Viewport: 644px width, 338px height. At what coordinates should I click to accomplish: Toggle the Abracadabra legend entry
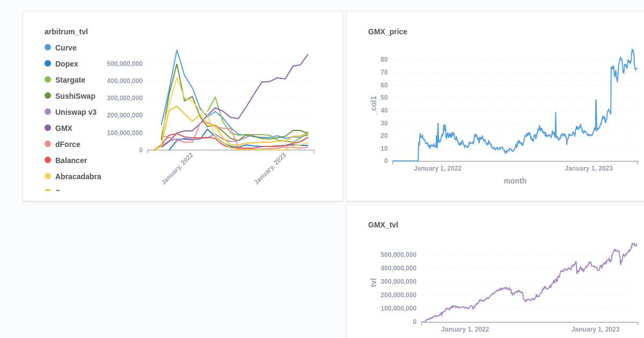tap(79, 177)
